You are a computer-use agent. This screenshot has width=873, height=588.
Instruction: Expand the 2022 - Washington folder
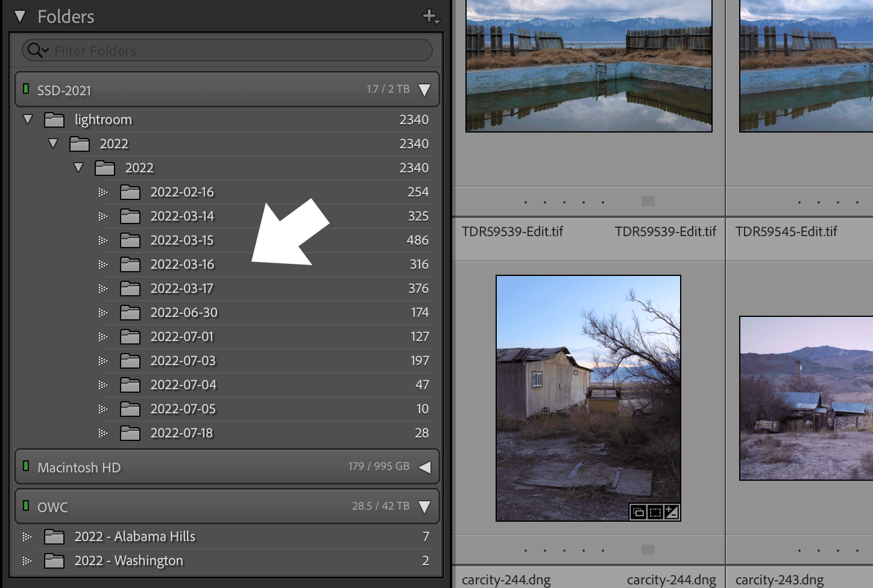pos(27,560)
